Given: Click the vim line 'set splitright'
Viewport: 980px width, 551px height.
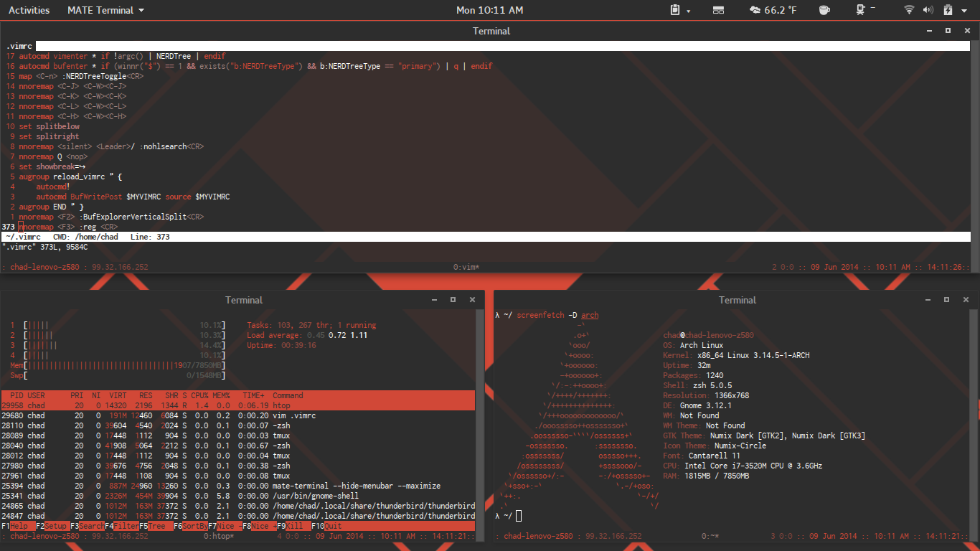Looking at the screenshot, I should 50,136.
